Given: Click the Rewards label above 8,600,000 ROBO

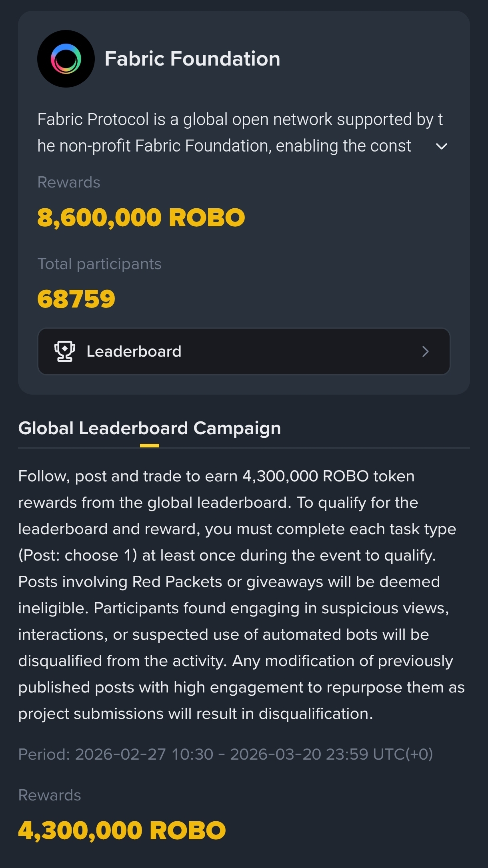Looking at the screenshot, I should point(69,182).
